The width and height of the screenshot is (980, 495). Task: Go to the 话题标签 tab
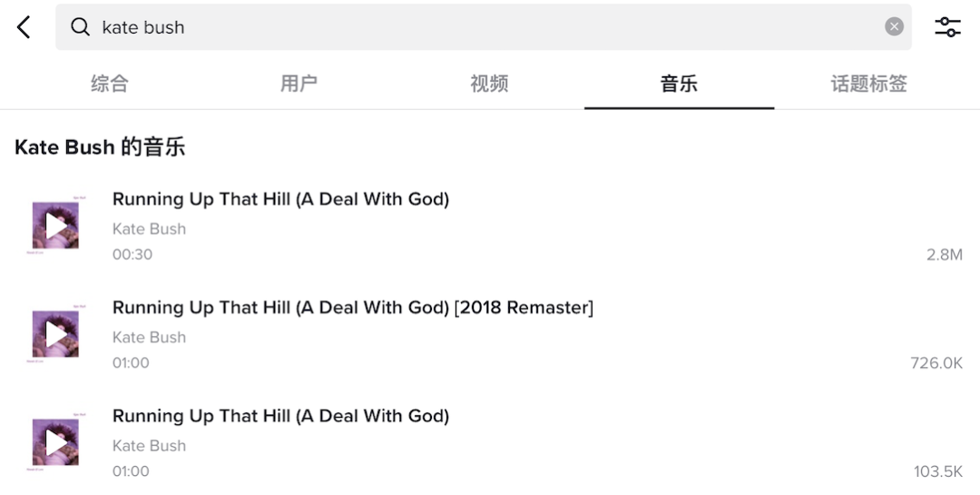(868, 84)
